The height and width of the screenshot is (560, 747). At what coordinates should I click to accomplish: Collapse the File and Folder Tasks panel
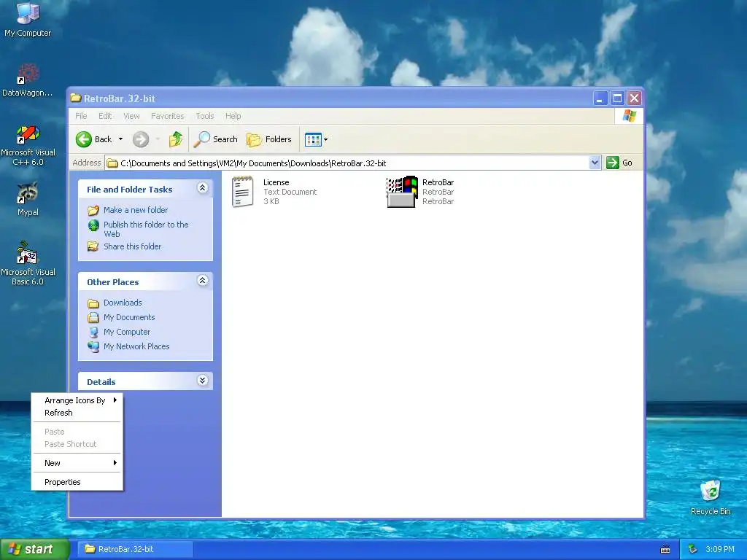click(x=202, y=188)
